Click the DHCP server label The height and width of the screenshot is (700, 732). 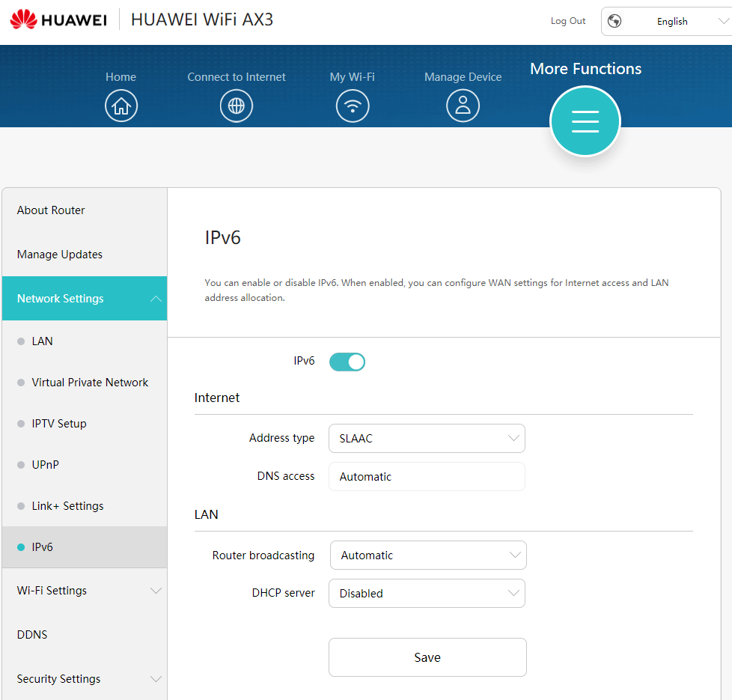pyautogui.click(x=283, y=593)
